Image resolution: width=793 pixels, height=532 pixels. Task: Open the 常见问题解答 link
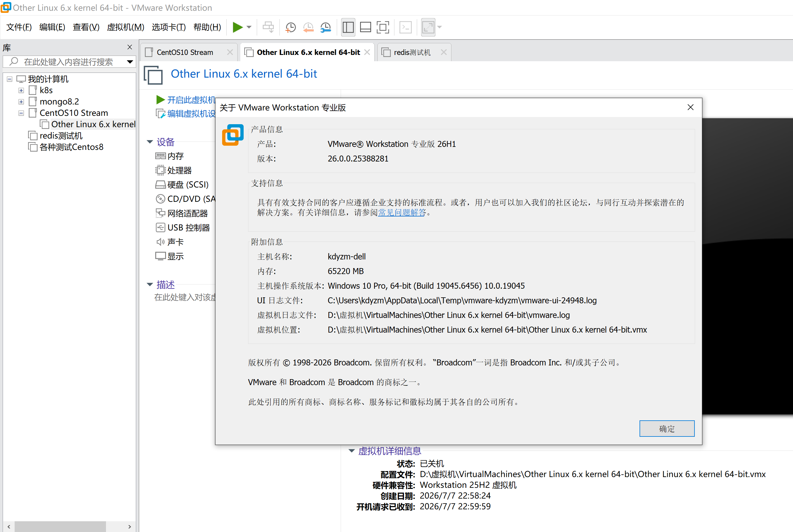pyautogui.click(x=402, y=212)
